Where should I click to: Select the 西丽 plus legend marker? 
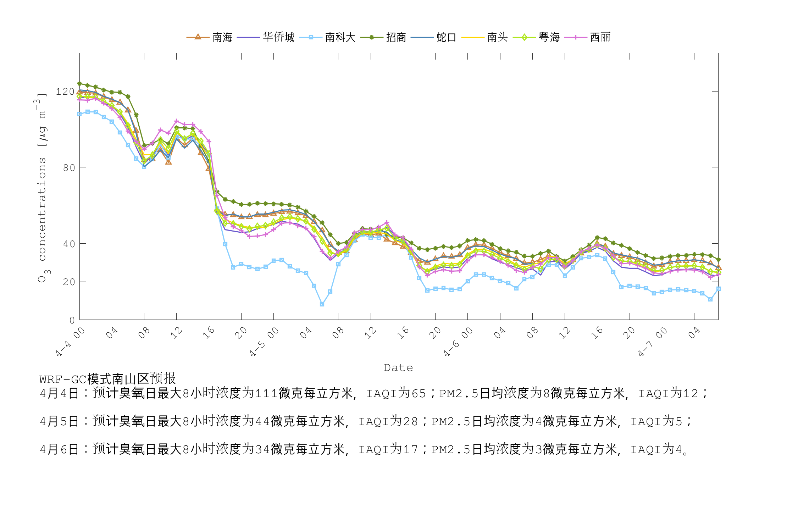(576, 37)
